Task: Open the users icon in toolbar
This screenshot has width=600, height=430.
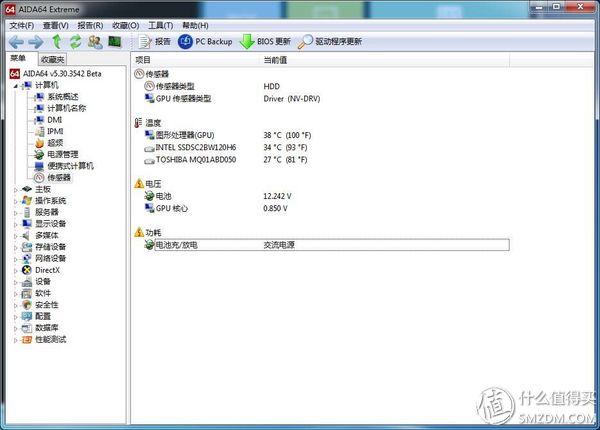Action: [95, 42]
